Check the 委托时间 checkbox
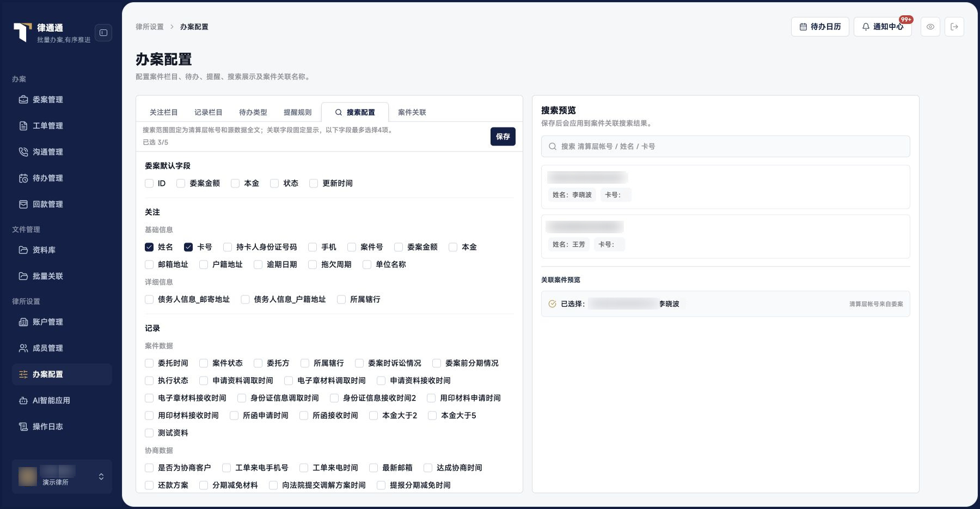Image resolution: width=980 pixels, height=509 pixels. pos(149,363)
